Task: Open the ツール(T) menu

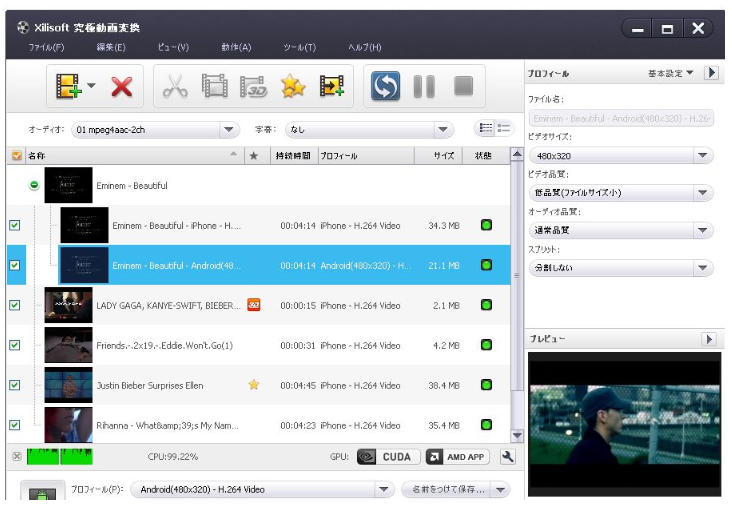Action: coord(300,47)
